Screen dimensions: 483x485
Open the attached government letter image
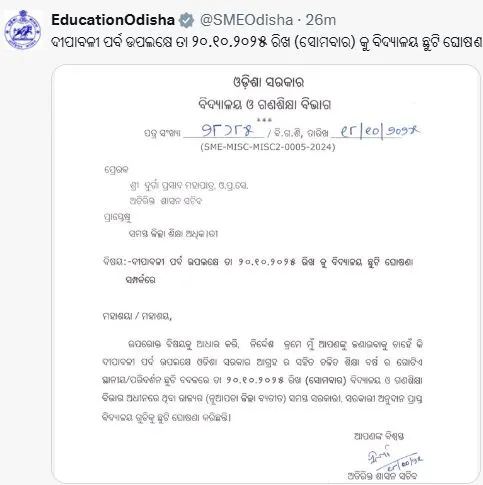click(x=266, y=273)
